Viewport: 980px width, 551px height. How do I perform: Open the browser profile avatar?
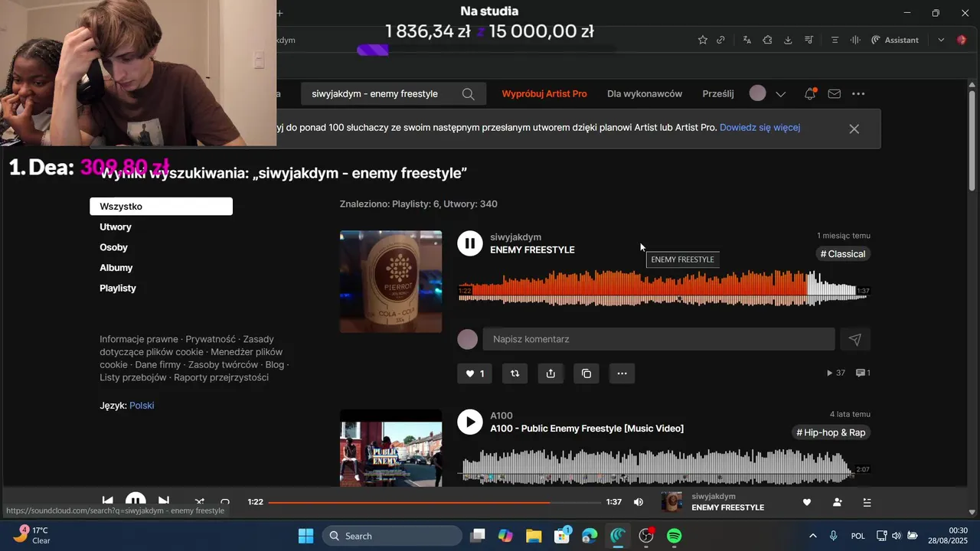point(962,40)
